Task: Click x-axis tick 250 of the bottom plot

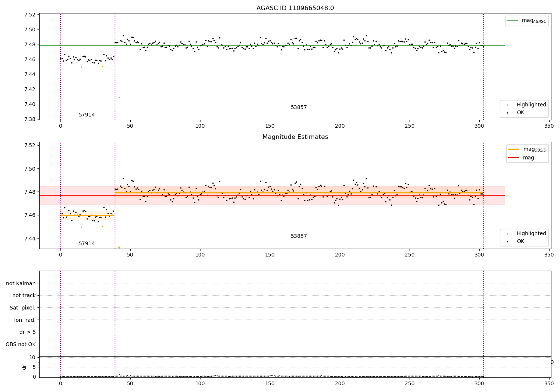Action: (x=410, y=383)
